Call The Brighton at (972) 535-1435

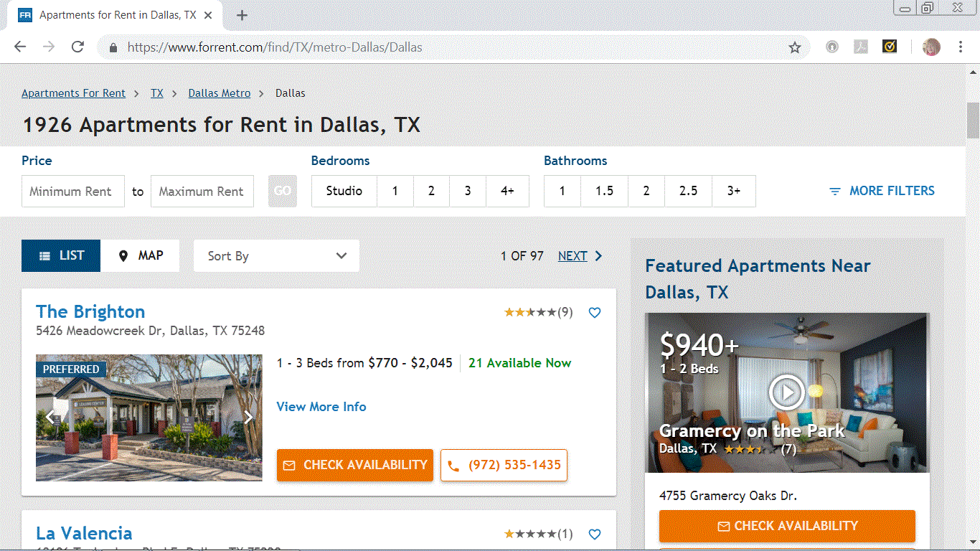(x=504, y=465)
